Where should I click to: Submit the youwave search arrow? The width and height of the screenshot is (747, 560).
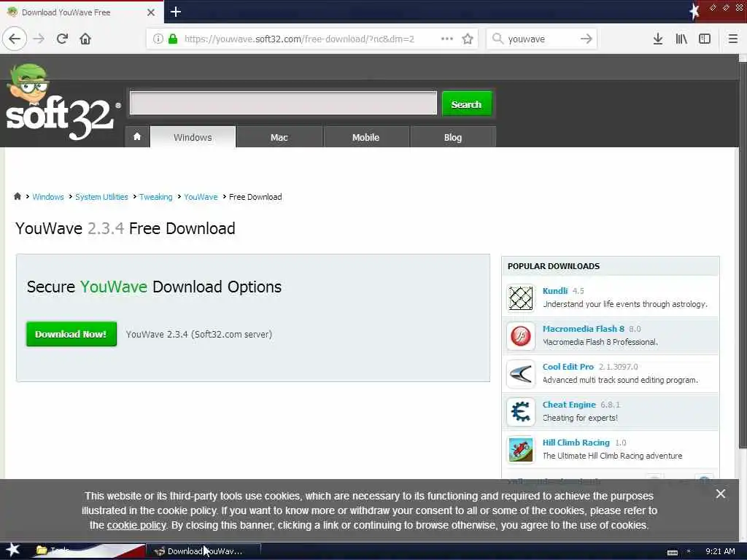click(x=586, y=39)
